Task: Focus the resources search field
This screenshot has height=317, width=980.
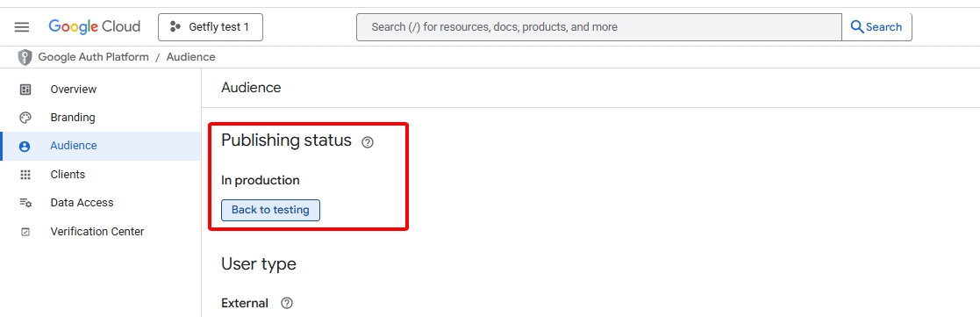Action: 598,27
